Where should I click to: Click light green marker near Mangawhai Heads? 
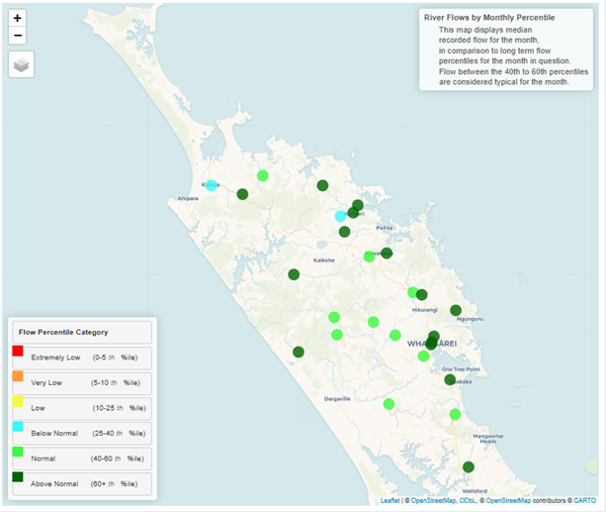pos(455,415)
